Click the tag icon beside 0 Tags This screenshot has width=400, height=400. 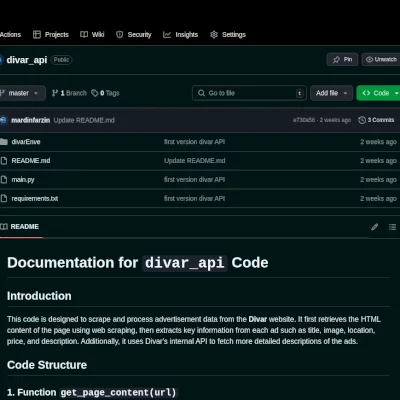pyautogui.click(x=95, y=93)
